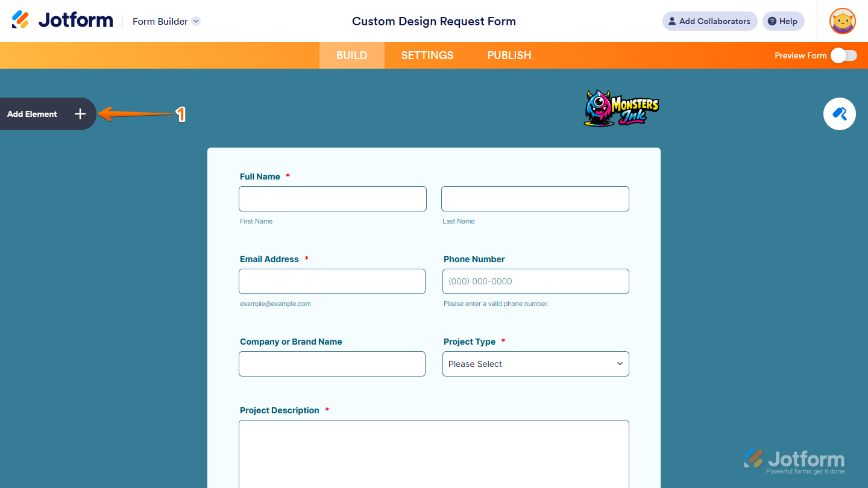Image resolution: width=868 pixels, height=488 pixels.
Task: Click the Custom Design Request Form title
Action: tap(433, 21)
